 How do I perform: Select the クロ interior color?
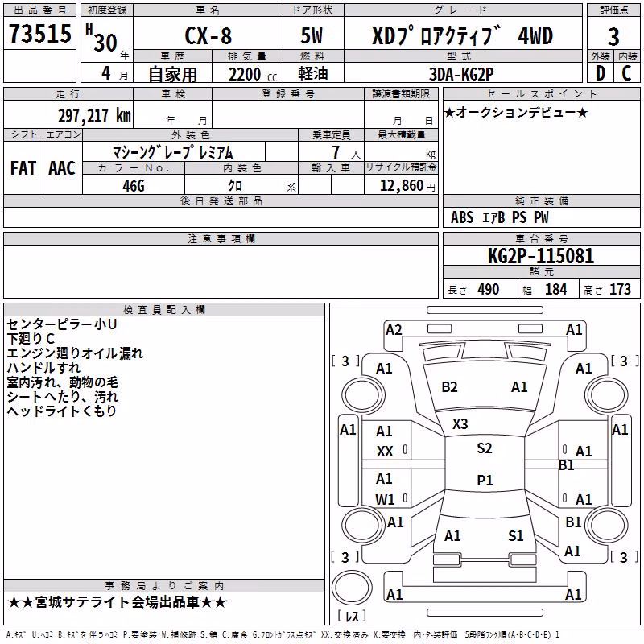[x=235, y=186]
